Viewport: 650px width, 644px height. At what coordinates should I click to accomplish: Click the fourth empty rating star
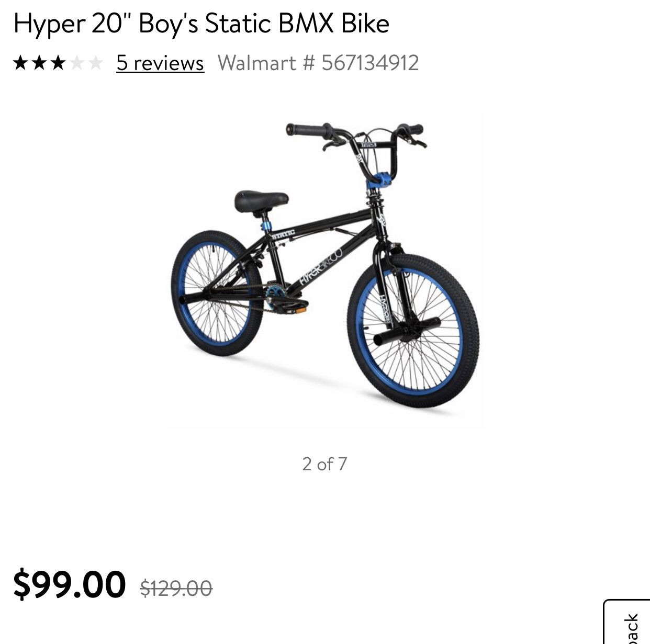76,63
